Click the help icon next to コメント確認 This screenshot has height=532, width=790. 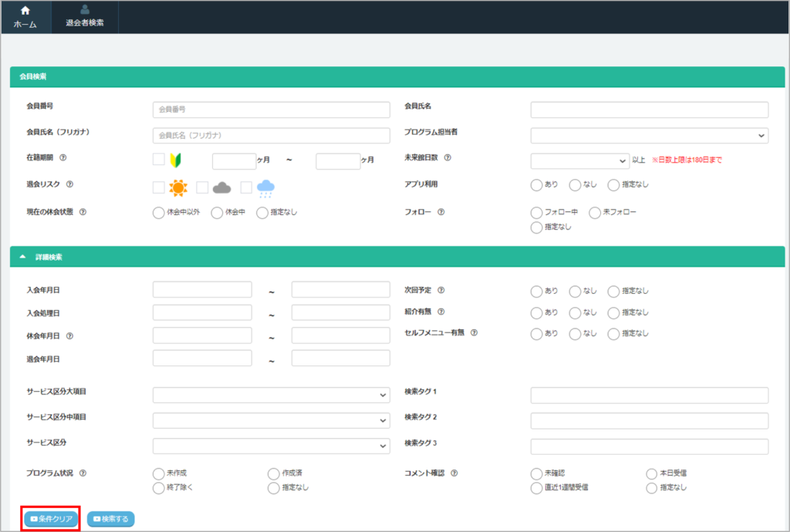coord(454,473)
